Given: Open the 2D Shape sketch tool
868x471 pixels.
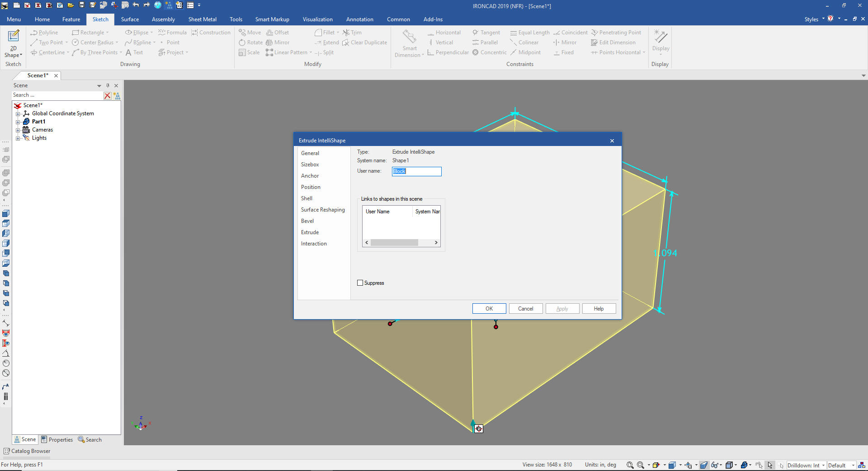Looking at the screenshot, I should point(13,44).
